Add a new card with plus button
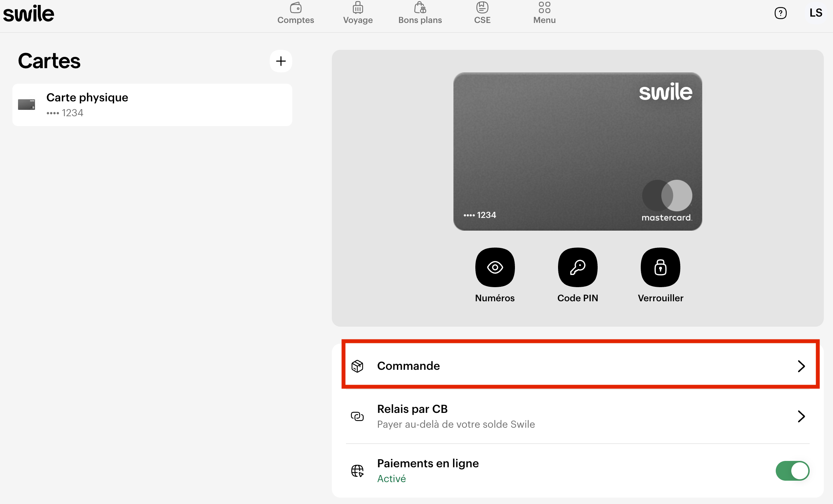Viewport: 833px width, 504px height. [281, 61]
